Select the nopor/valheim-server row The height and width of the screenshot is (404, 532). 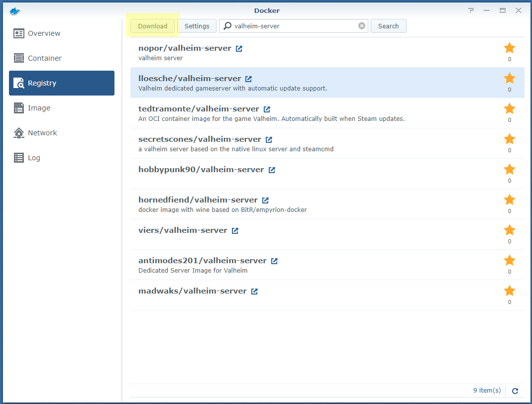327,52
